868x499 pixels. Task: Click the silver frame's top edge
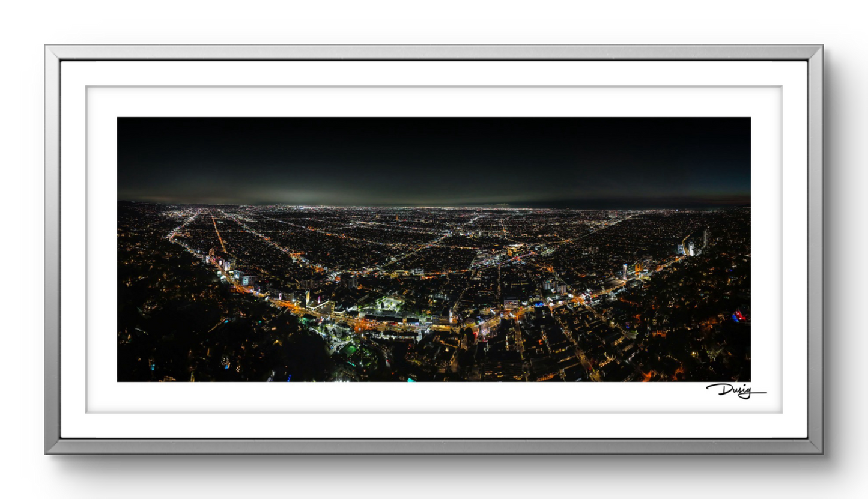pos(432,52)
